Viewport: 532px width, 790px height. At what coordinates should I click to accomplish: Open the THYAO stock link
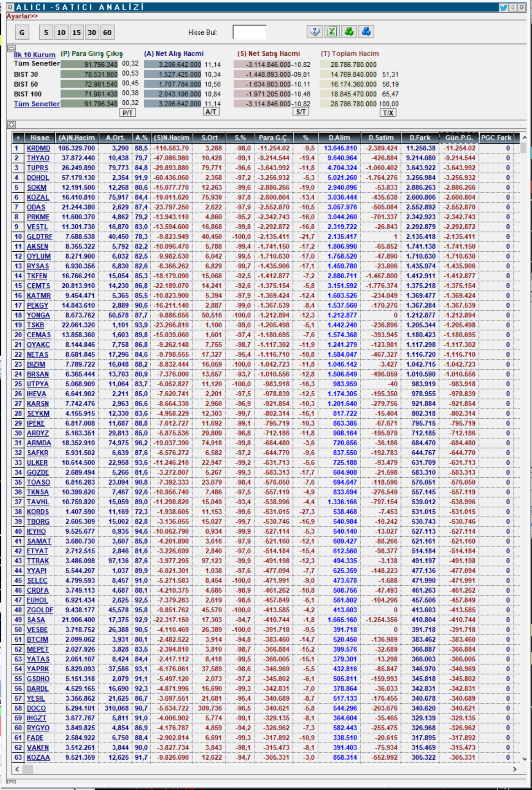click(38, 158)
